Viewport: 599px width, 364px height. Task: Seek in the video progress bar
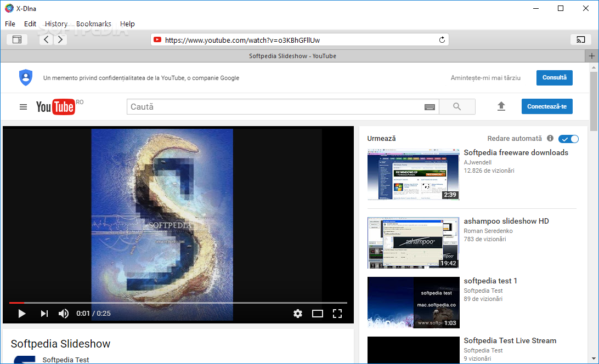coord(178,303)
